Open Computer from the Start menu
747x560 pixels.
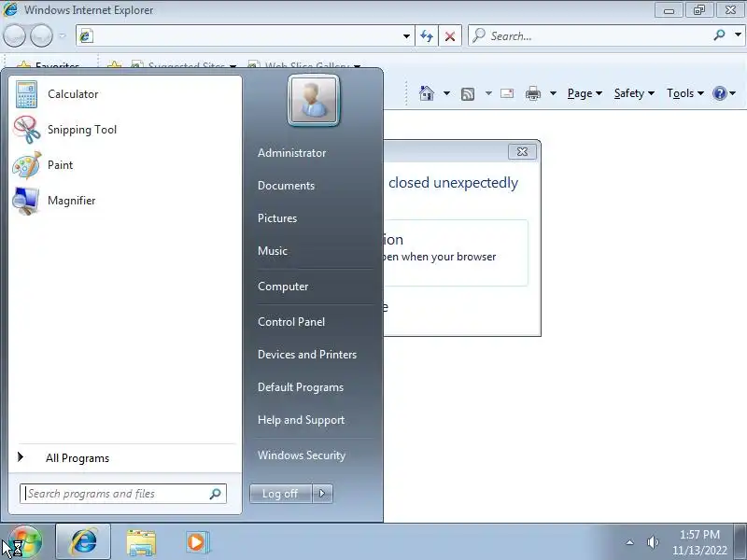[x=283, y=287]
